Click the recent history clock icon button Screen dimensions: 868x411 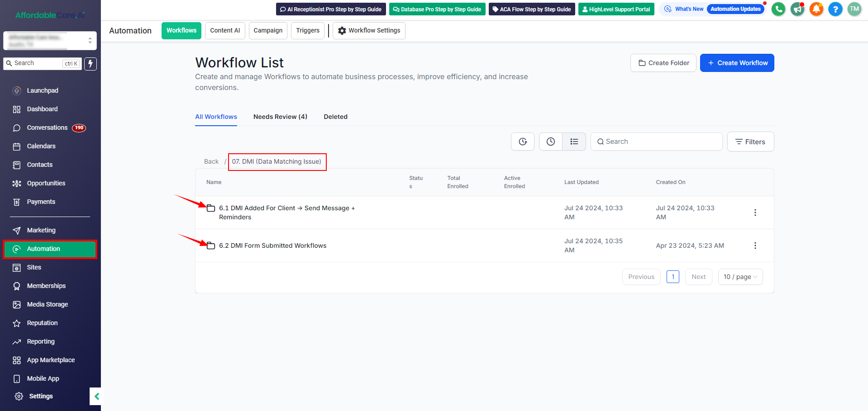[x=523, y=142]
